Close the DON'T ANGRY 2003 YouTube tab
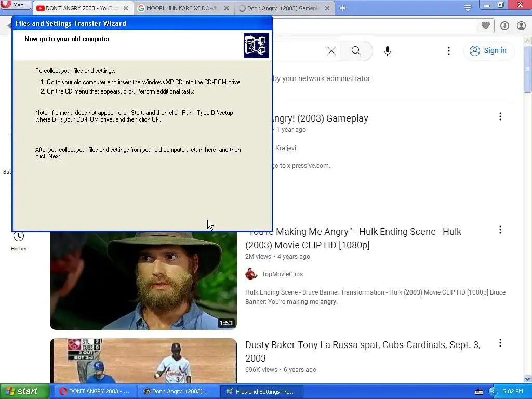 tap(126, 8)
